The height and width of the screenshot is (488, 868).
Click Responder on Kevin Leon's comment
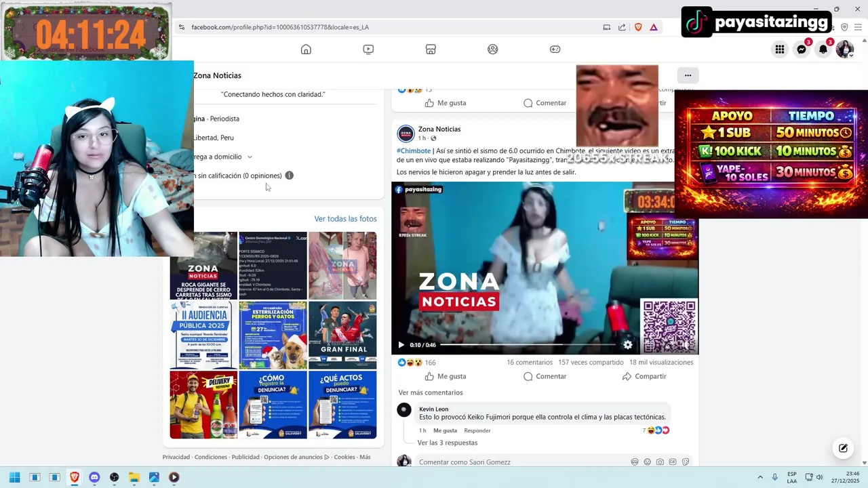(x=477, y=430)
